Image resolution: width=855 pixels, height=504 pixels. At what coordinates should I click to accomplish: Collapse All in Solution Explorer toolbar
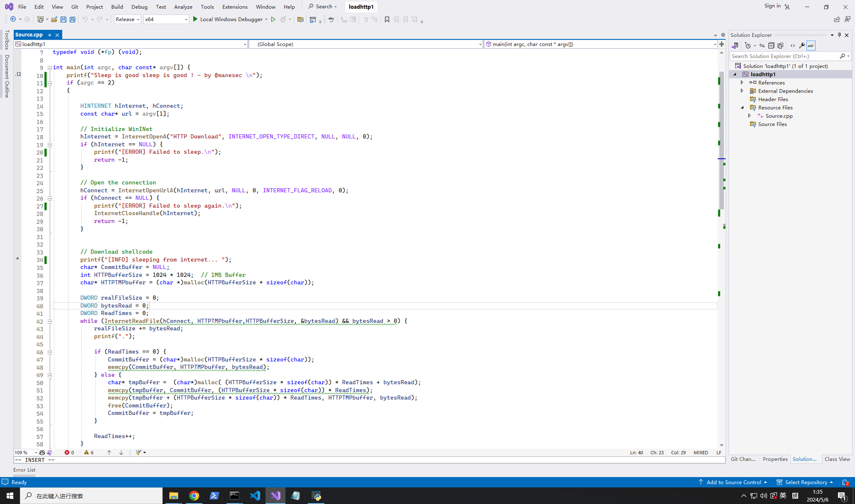pos(771,46)
